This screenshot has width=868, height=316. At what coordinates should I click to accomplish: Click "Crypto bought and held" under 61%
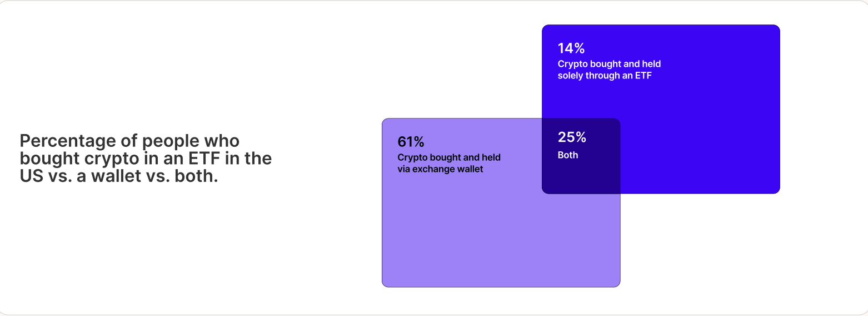pyautogui.click(x=449, y=157)
